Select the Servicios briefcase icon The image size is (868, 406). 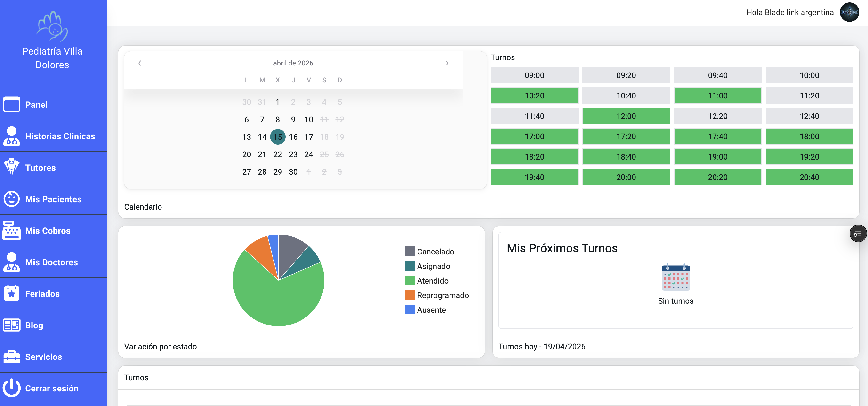pos(11,357)
